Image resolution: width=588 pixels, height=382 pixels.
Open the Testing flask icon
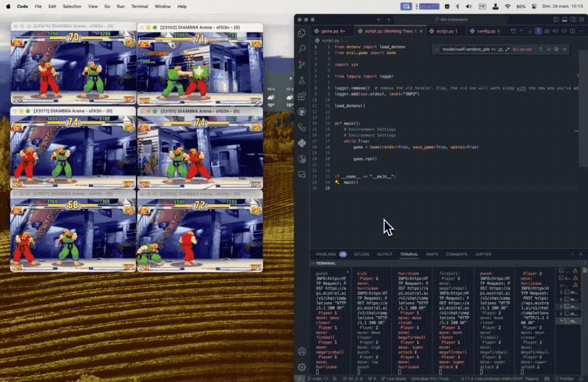point(302,80)
